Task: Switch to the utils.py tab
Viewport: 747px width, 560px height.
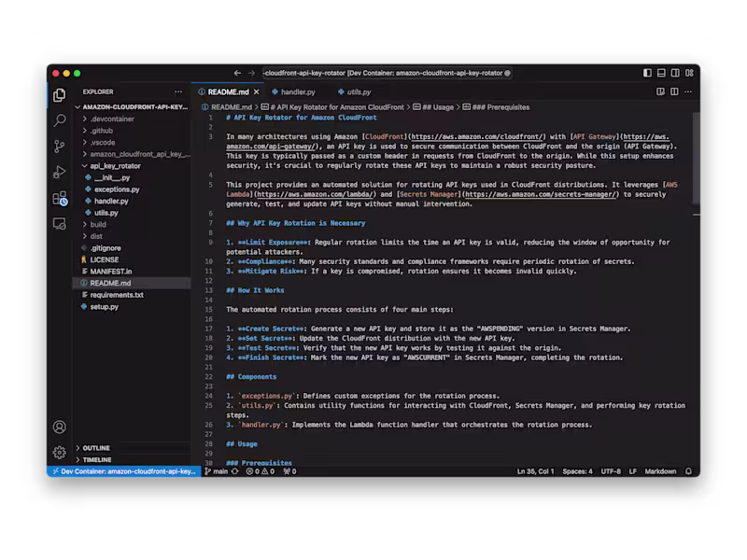Action: click(355, 91)
